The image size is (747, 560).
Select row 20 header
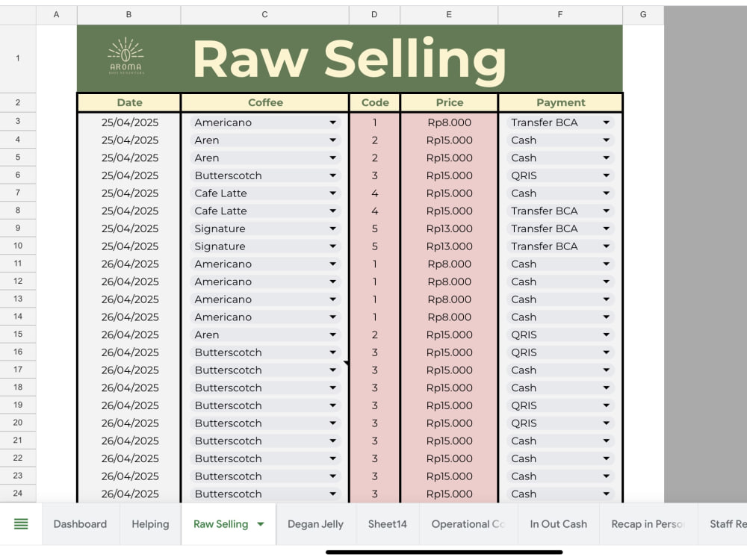pyautogui.click(x=18, y=423)
